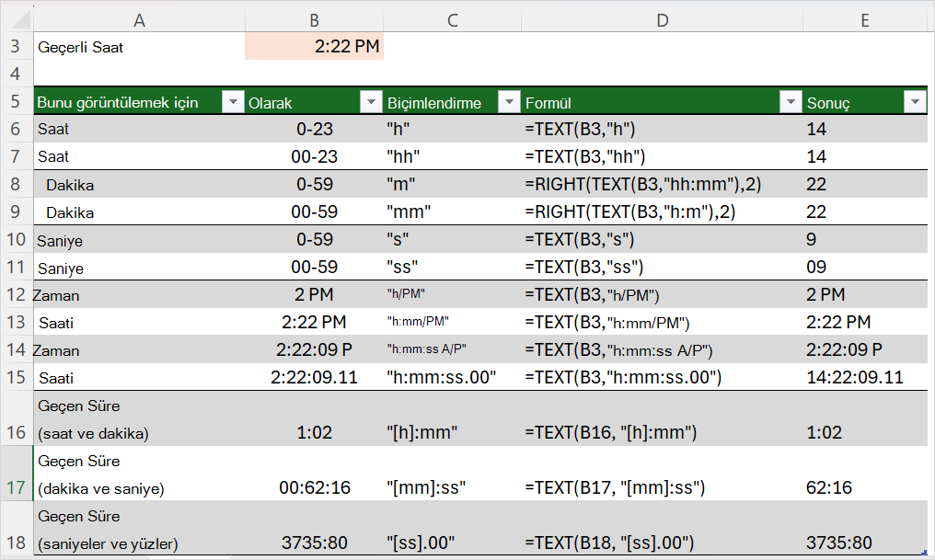Select row 5 header
The height and width of the screenshot is (560, 935).
pos(16,101)
